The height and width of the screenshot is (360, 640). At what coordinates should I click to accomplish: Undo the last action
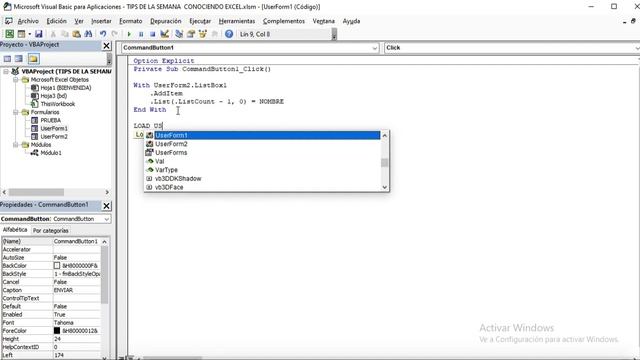[103, 34]
